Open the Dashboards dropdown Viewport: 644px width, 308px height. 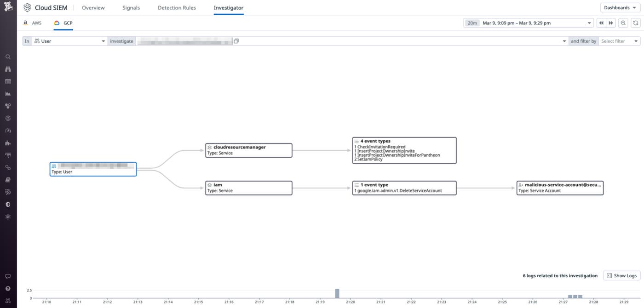[x=620, y=8]
